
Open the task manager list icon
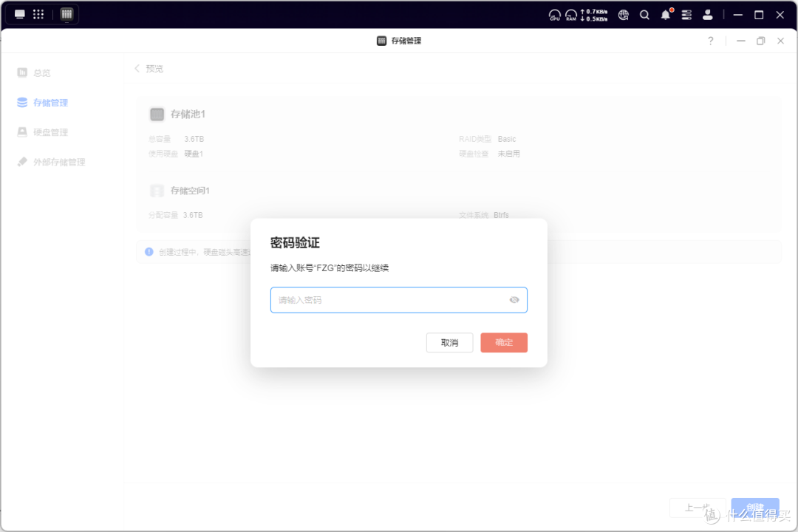[x=686, y=15]
